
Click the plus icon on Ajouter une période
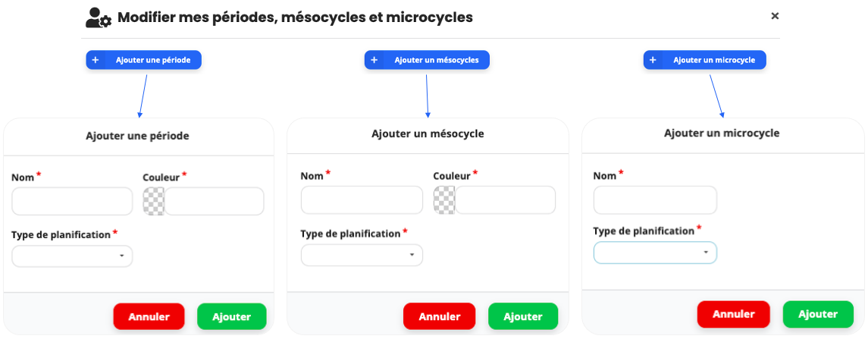coord(96,61)
